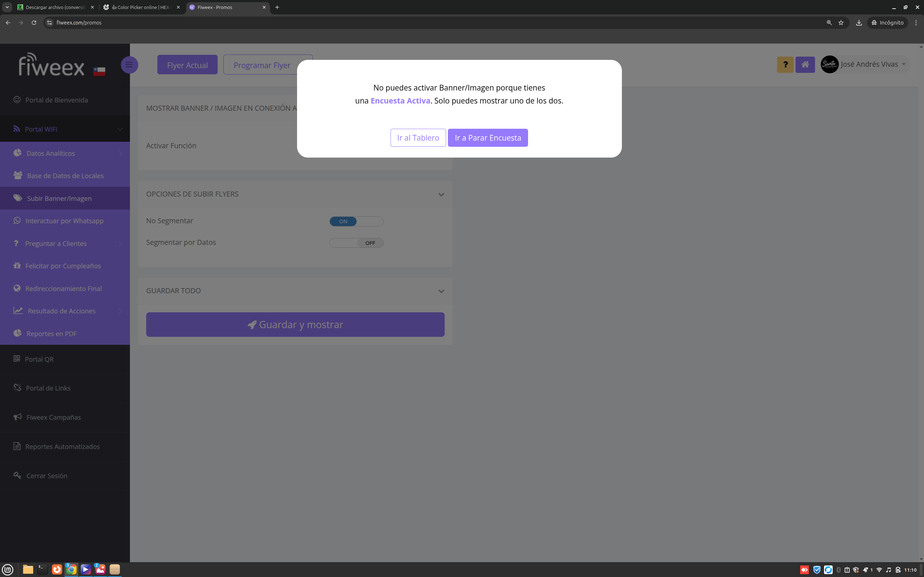Collapse the Opciones de Subir Flyers section
The image size is (924, 577).
(441, 195)
